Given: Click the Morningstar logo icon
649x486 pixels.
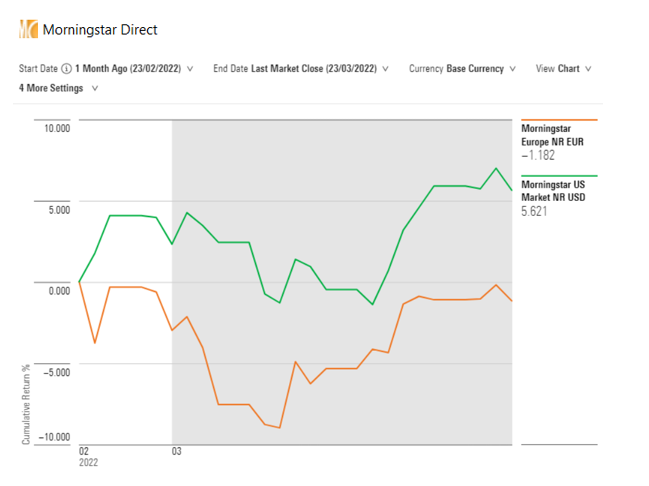Looking at the screenshot, I should (x=28, y=30).
